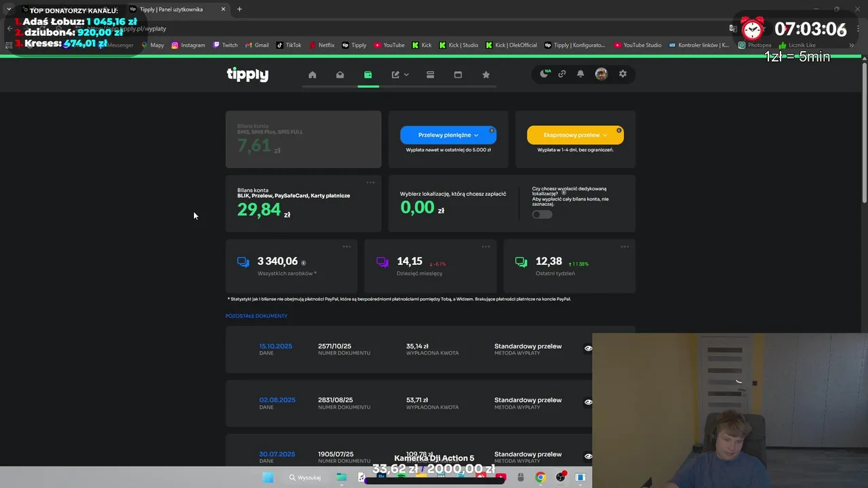
Task: Open Gmail bookmark
Action: (257, 45)
